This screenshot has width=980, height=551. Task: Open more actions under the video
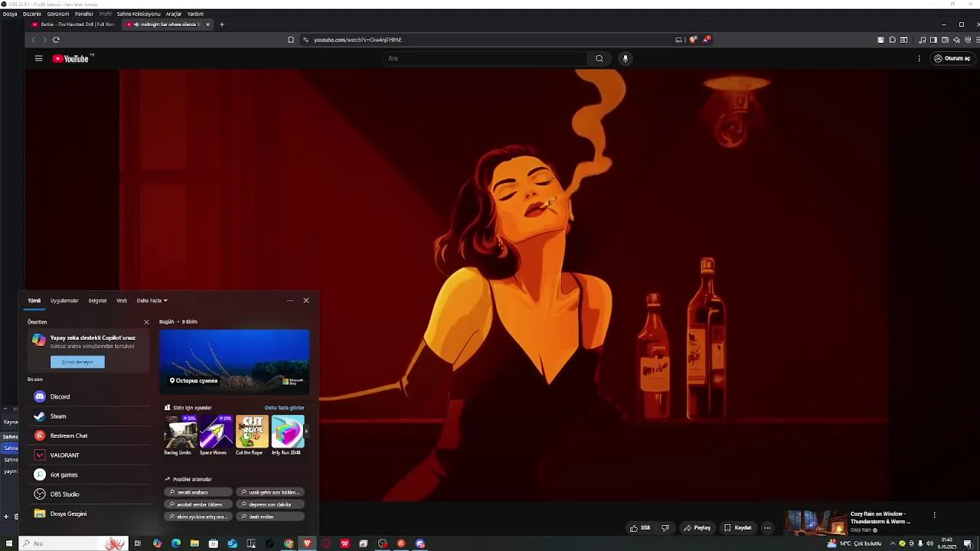coord(767,528)
